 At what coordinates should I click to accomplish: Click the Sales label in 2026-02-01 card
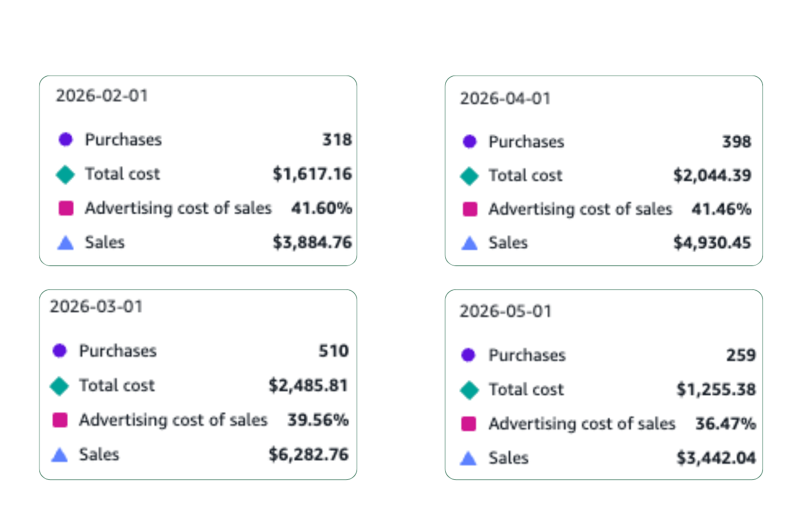point(105,243)
